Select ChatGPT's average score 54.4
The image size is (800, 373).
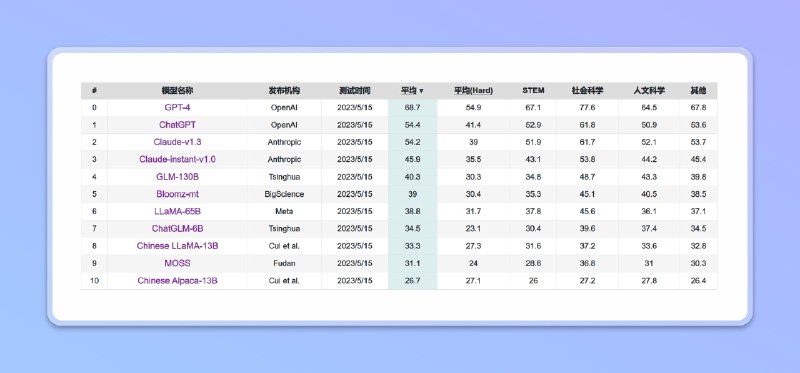[x=412, y=125]
